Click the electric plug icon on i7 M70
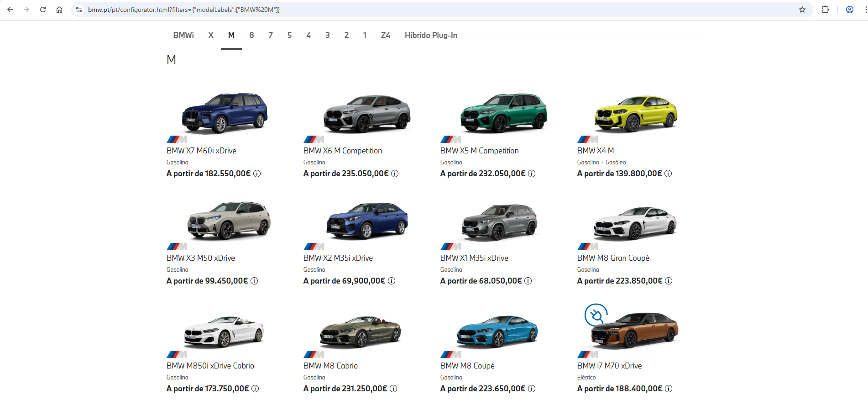Screen dimensions: 868x400 pyautogui.click(x=596, y=315)
